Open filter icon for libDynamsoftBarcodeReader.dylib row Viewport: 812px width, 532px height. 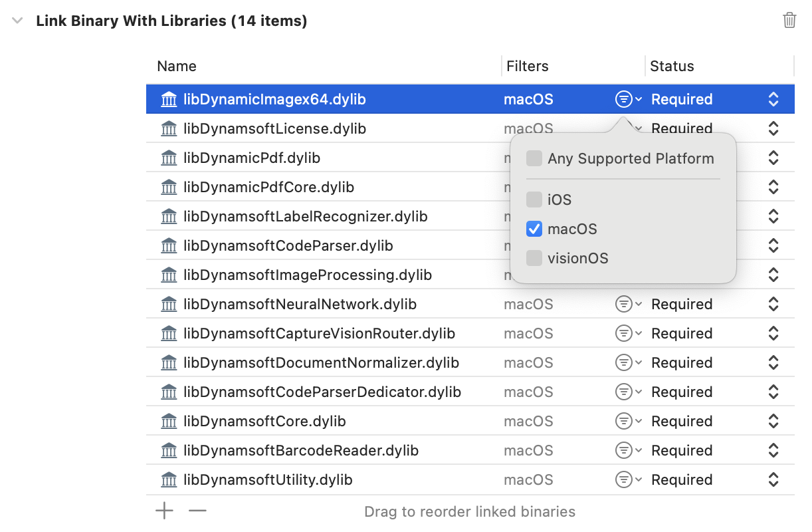coord(627,451)
